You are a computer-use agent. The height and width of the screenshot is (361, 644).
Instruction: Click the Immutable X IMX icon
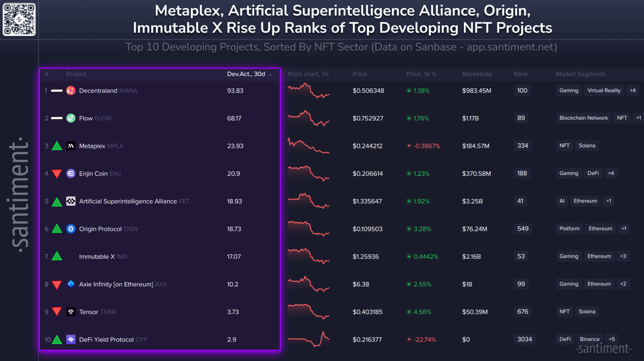pyautogui.click(x=71, y=256)
